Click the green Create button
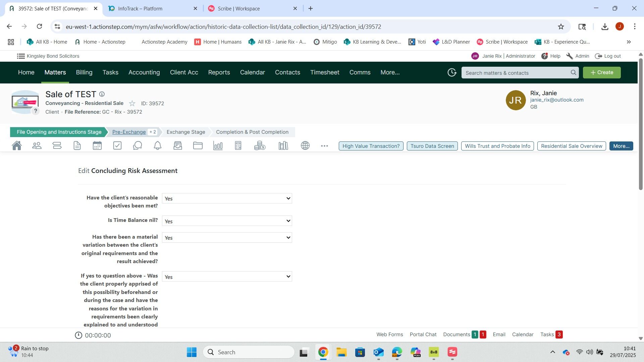The image size is (644, 362). 602,73
